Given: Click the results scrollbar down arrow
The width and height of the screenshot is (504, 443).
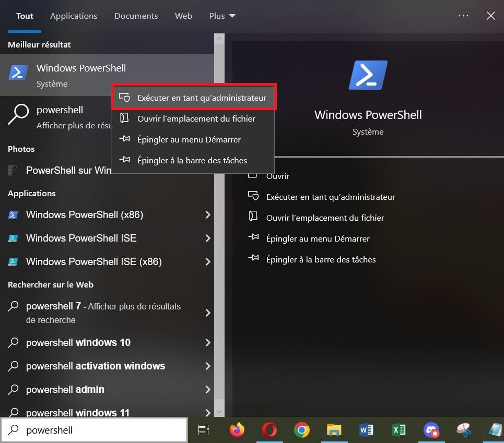Looking at the screenshot, I should [x=219, y=411].
